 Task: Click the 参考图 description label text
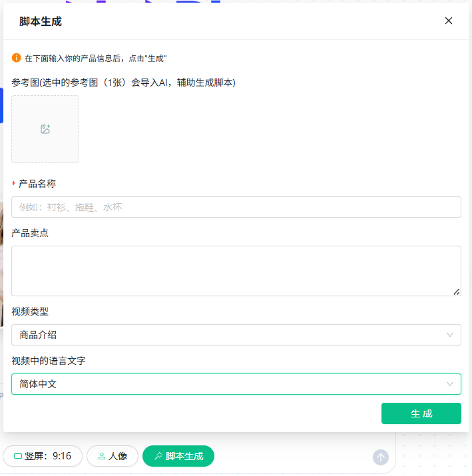click(124, 83)
